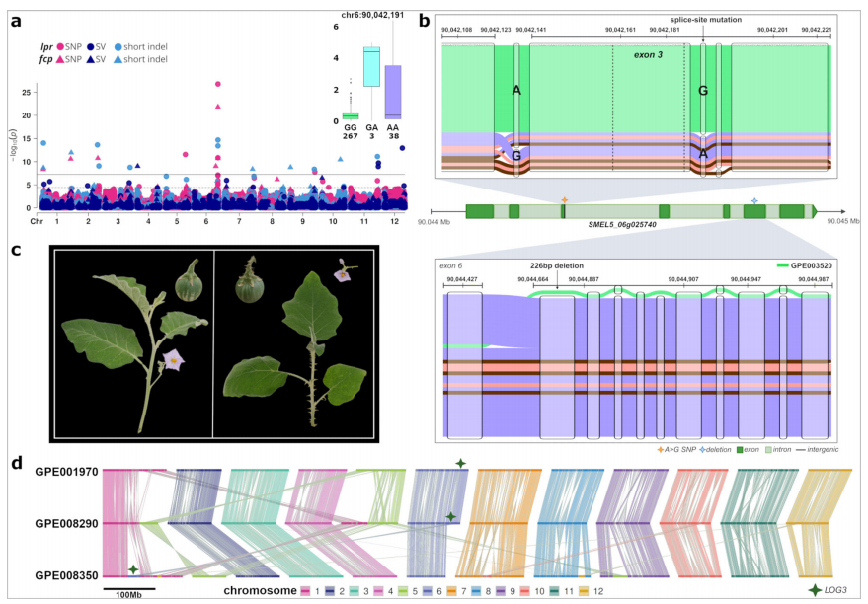Click the light blue lpr short indel circle

(x=119, y=46)
